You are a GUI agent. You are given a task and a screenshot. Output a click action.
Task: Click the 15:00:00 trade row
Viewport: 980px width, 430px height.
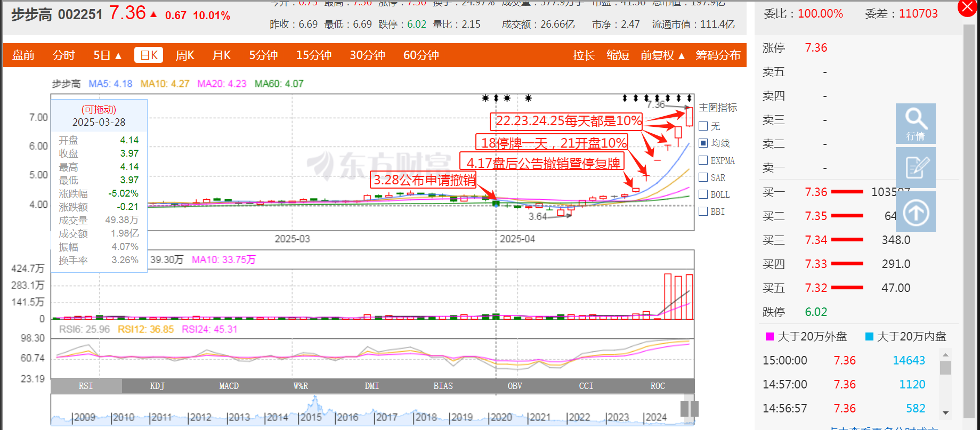pos(844,361)
